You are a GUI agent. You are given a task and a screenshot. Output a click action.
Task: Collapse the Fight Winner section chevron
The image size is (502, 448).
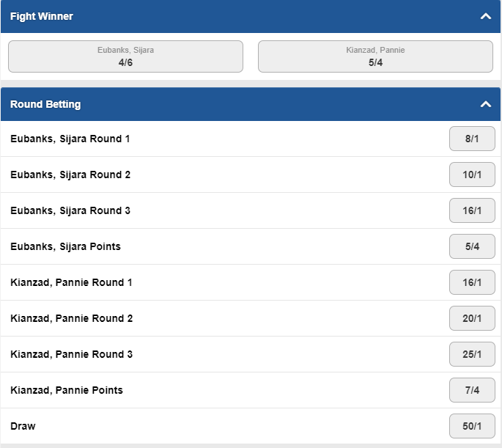(x=486, y=16)
